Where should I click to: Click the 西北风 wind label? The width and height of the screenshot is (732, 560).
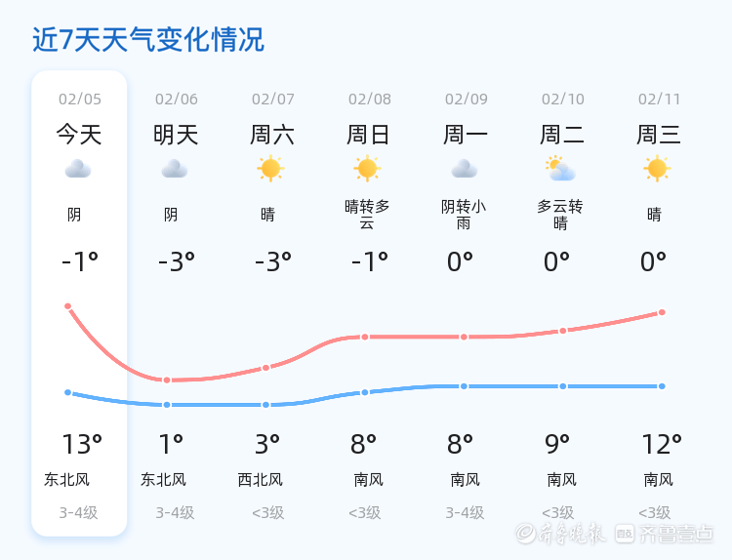[261, 480]
